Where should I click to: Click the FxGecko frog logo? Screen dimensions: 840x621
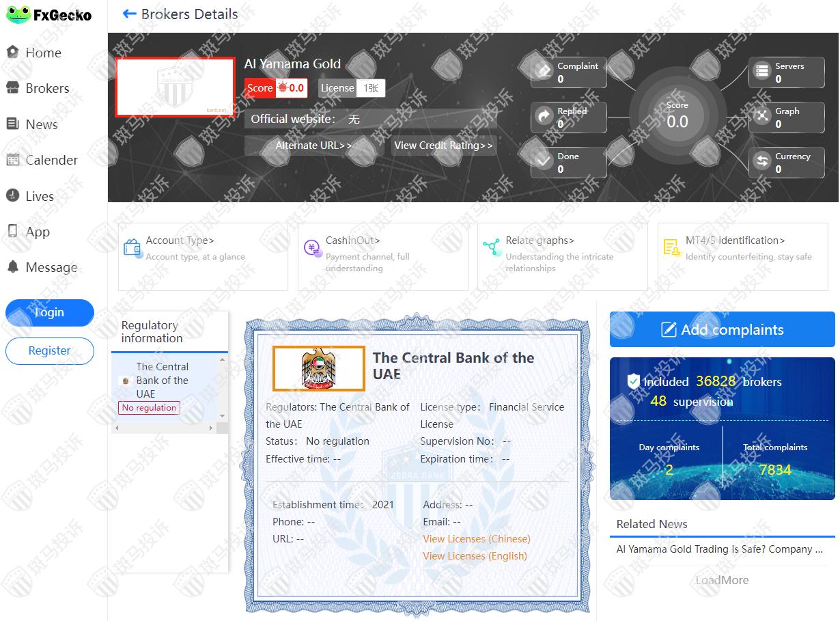(18, 14)
